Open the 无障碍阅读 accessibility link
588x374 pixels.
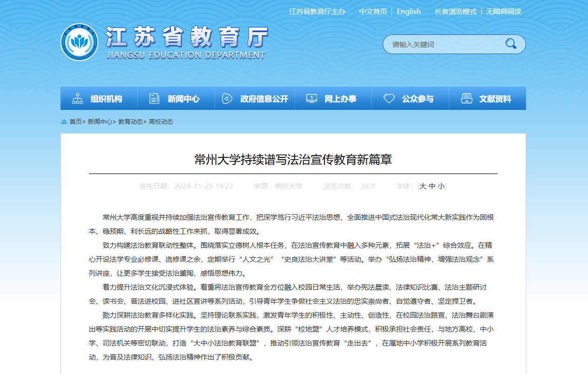tap(504, 12)
